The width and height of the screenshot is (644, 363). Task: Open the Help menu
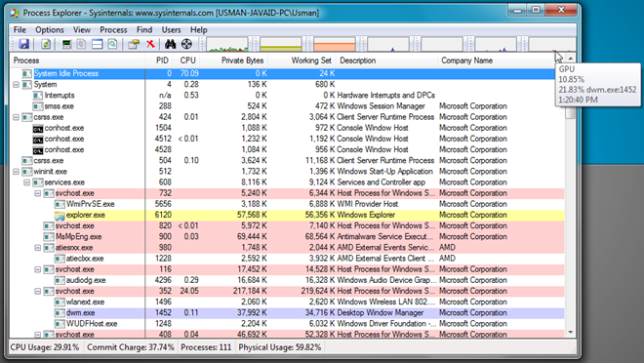[x=199, y=30]
